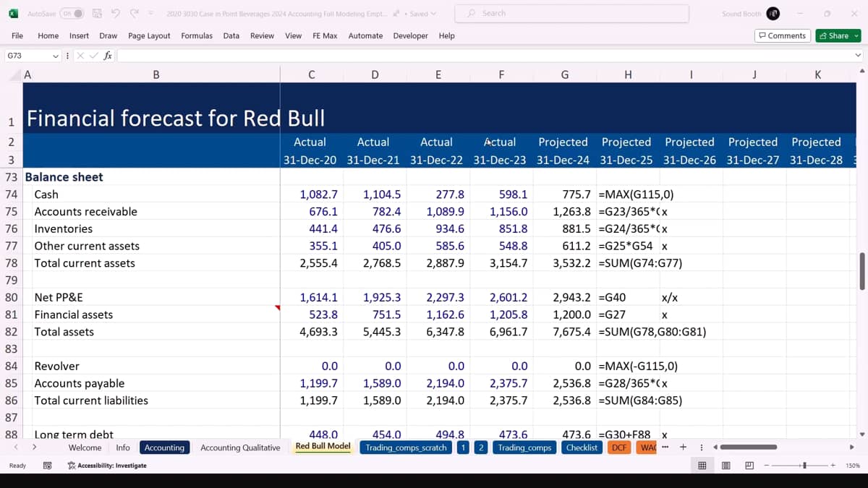Click the Name Box showing G73
868x488 pixels.
(27, 56)
